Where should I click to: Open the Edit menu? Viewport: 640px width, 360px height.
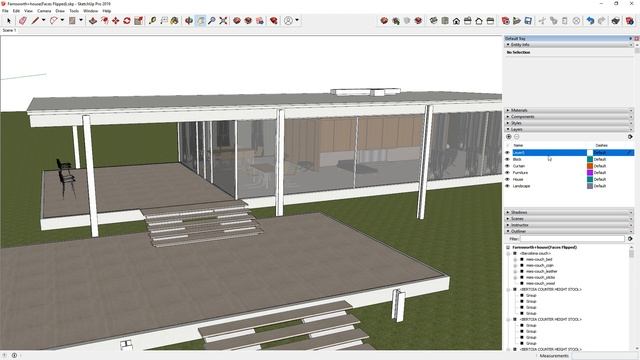click(16, 11)
